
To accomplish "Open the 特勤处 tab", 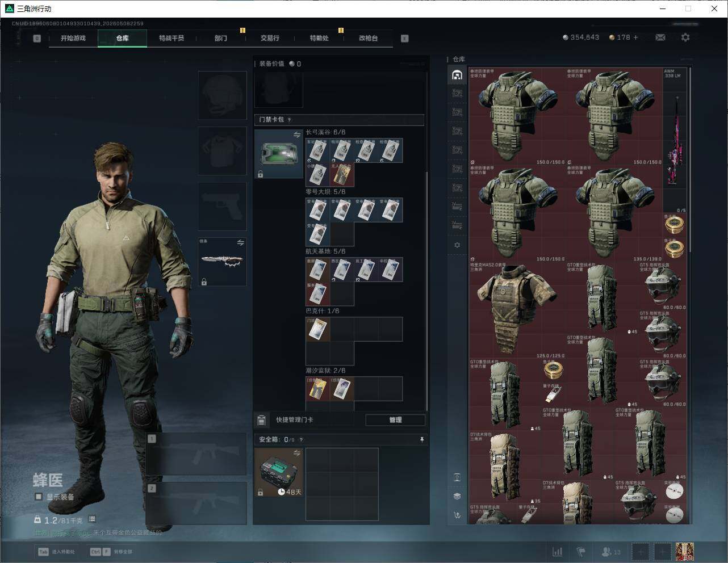I will (319, 38).
